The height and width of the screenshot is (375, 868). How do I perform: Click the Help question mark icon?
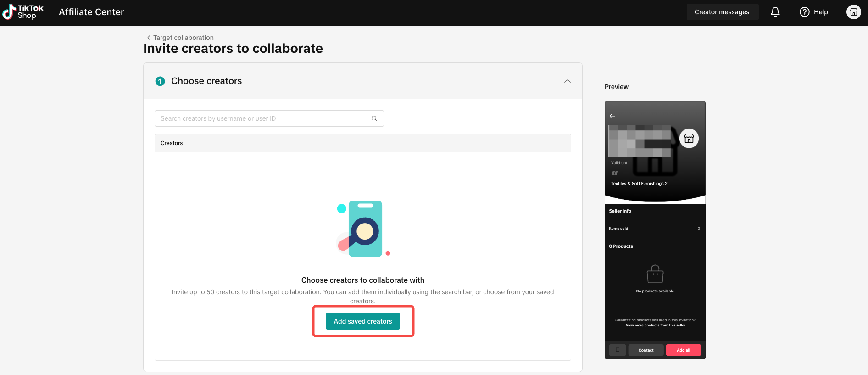tap(805, 12)
